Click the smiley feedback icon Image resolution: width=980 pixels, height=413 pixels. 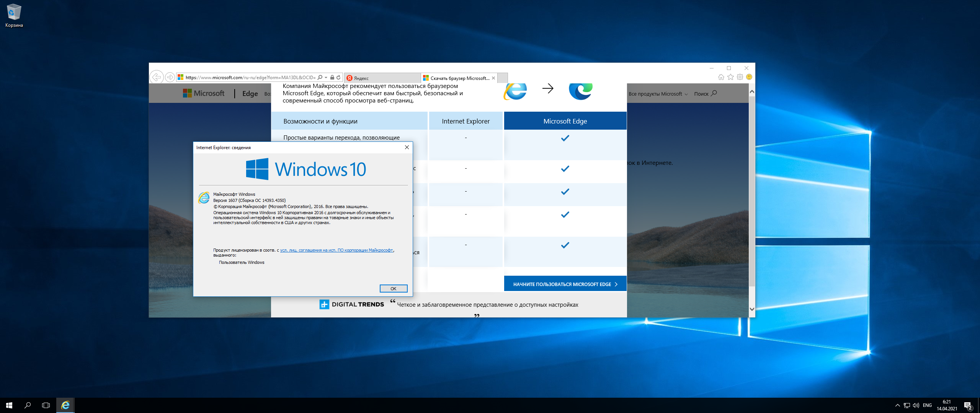[x=749, y=77]
